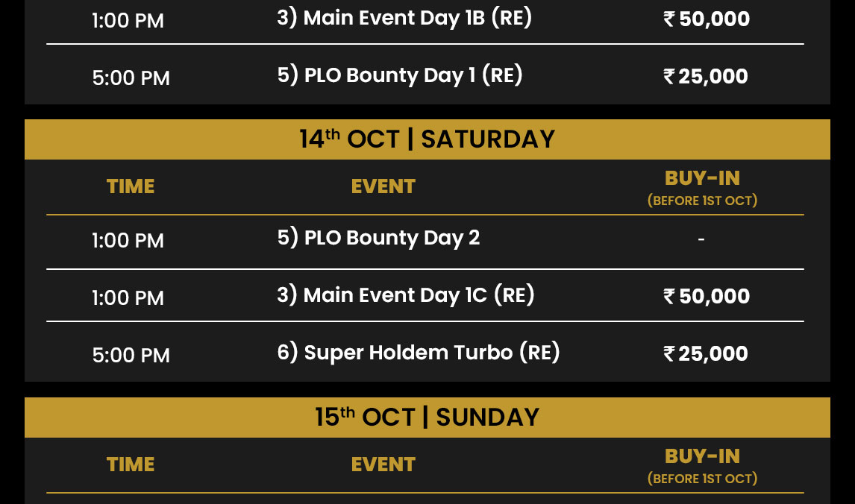Click ₹25,000 buy-in for Super Holdem Turbo

[x=705, y=353]
